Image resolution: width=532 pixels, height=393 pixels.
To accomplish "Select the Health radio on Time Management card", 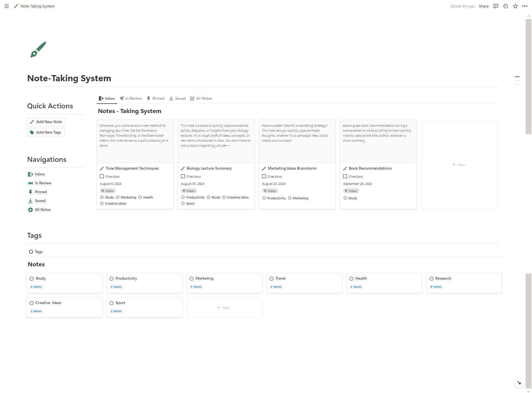I will tap(140, 197).
